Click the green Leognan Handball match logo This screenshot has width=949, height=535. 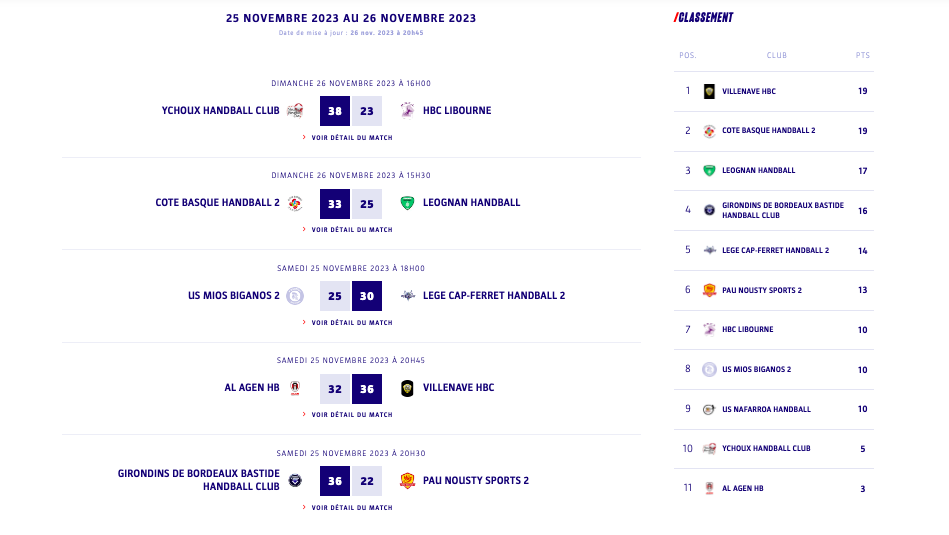click(407, 203)
